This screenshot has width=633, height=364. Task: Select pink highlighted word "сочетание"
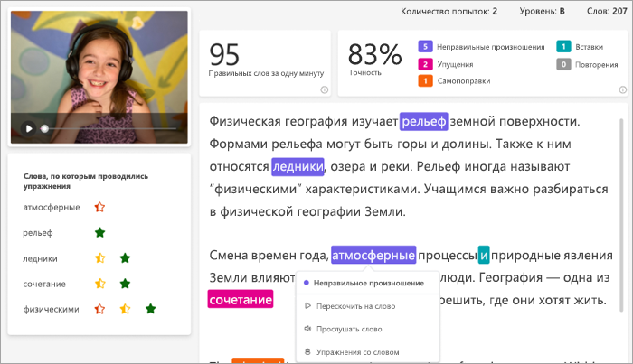tap(241, 300)
